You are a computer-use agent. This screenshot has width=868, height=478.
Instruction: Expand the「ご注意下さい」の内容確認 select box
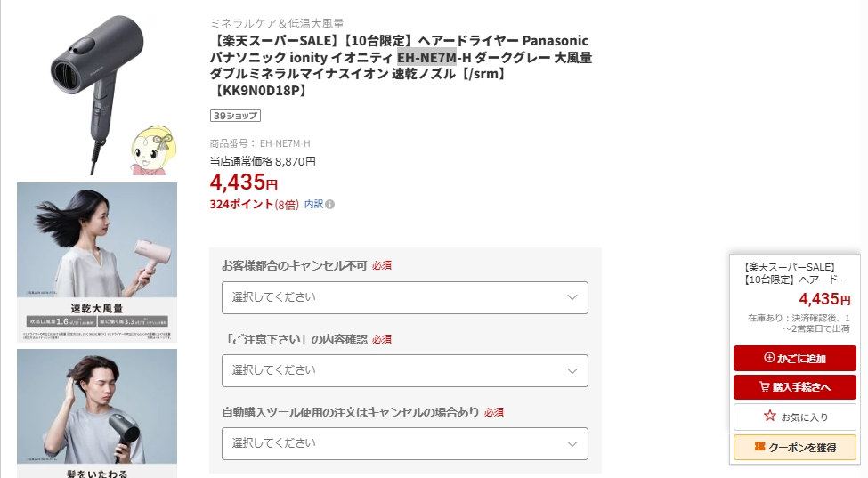click(x=404, y=370)
